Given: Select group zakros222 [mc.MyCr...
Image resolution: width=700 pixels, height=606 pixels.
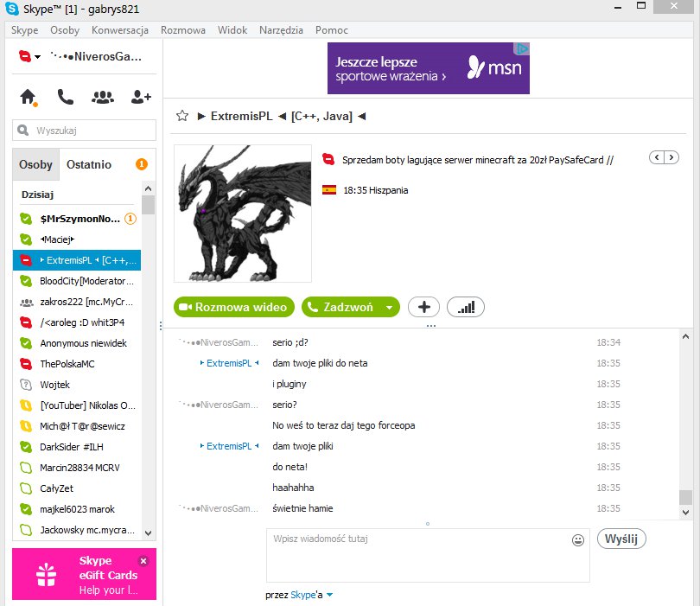Looking at the screenshot, I should [77, 302].
